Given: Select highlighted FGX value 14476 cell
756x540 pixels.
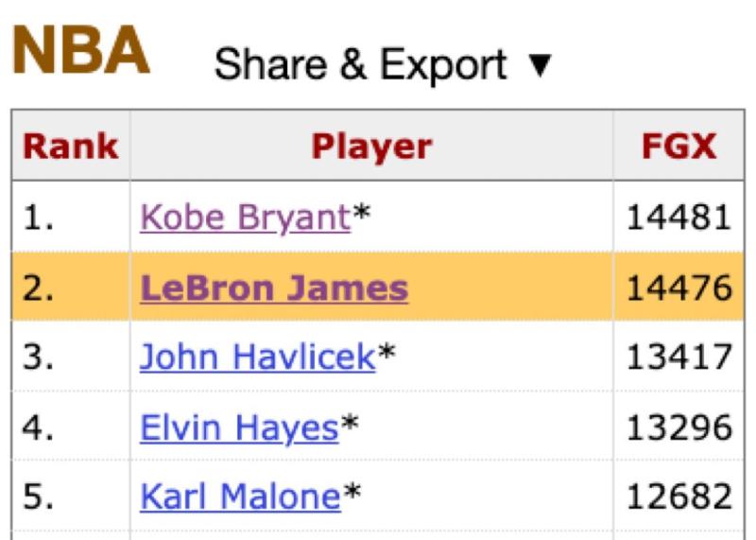Looking at the screenshot, I should coord(679,288).
